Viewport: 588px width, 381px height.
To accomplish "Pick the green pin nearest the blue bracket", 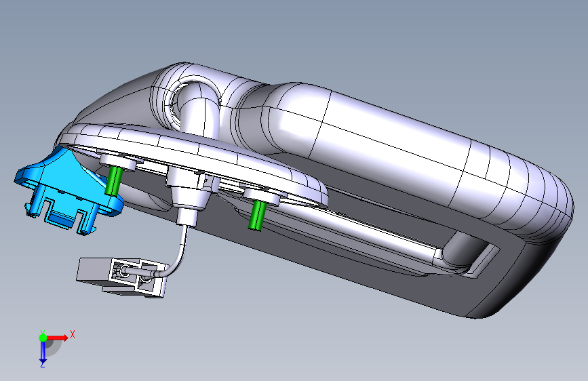I will (x=113, y=181).
